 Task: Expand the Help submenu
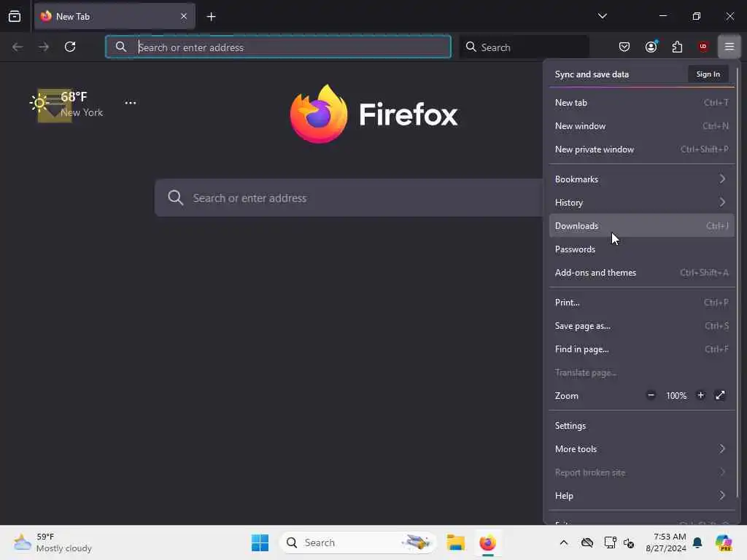coord(642,496)
